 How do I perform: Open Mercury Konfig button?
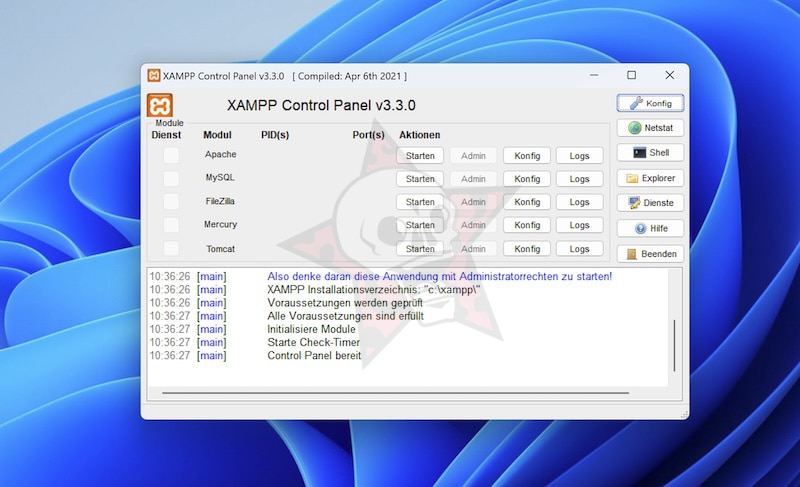coord(527,225)
